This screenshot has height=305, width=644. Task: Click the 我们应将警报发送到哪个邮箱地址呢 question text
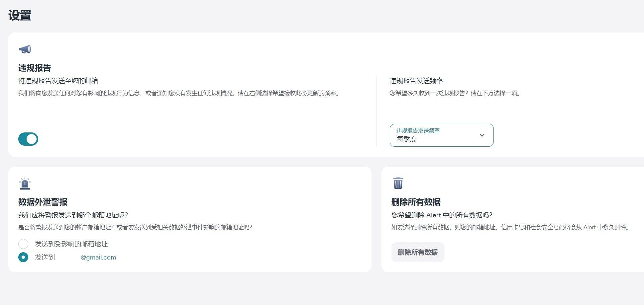(x=73, y=215)
